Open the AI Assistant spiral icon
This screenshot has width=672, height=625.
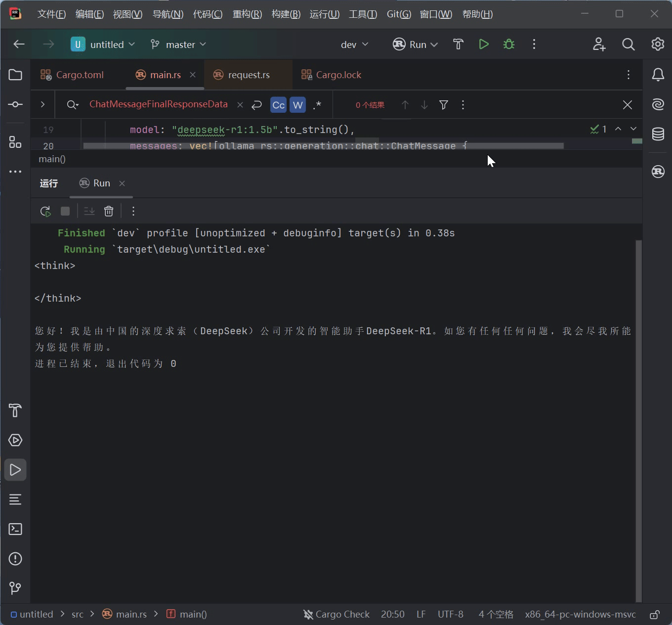click(x=658, y=104)
